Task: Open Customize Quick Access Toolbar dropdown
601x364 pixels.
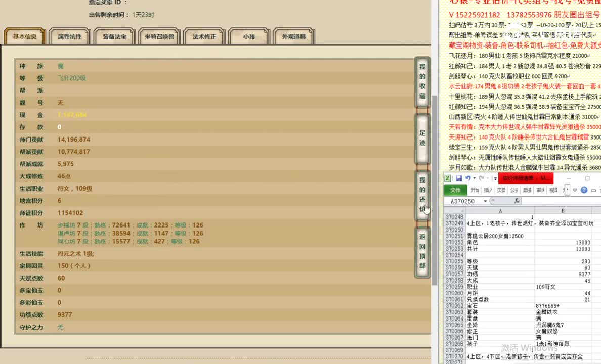Action: pos(495,178)
